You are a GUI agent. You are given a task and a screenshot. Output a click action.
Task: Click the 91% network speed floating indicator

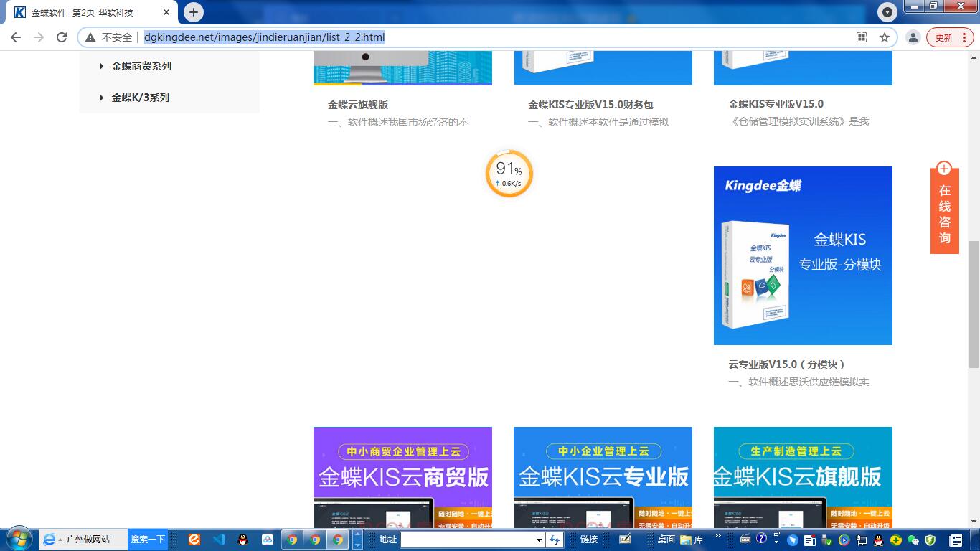coord(509,174)
